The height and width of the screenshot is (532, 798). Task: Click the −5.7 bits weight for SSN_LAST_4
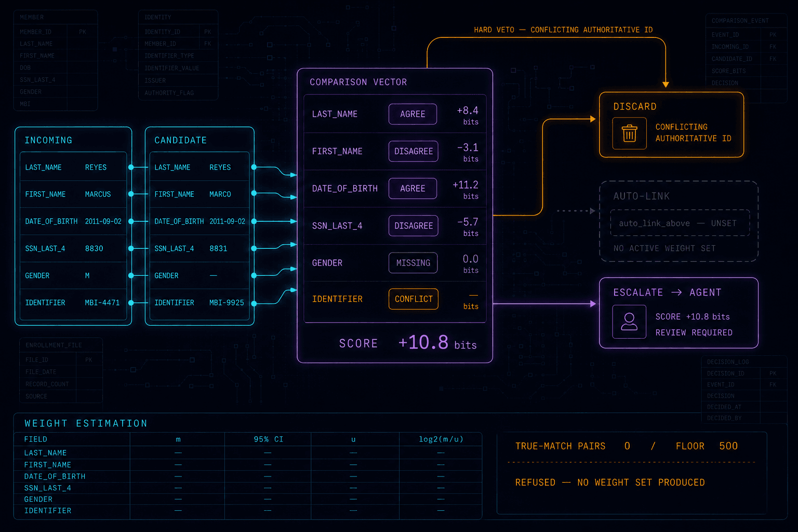click(x=468, y=227)
